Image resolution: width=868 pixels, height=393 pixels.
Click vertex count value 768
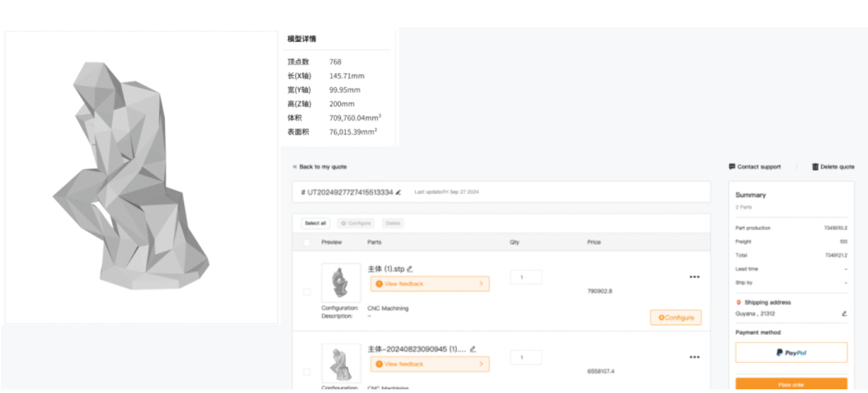coord(335,62)
